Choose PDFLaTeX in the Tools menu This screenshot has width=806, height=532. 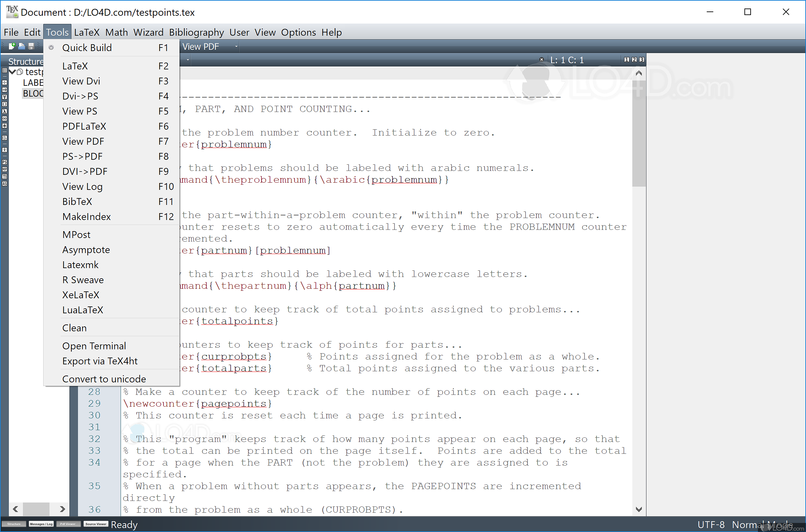(x=84, y=126)
